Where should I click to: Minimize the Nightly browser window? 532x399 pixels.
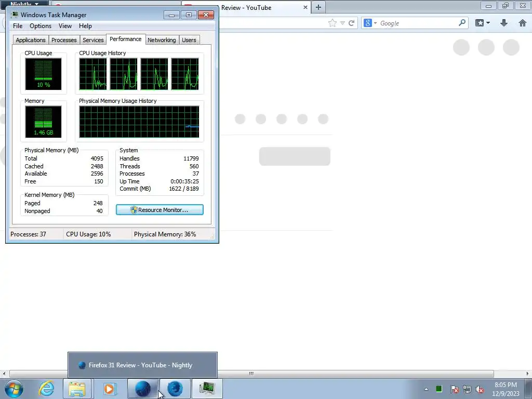[x=488, y=6]
